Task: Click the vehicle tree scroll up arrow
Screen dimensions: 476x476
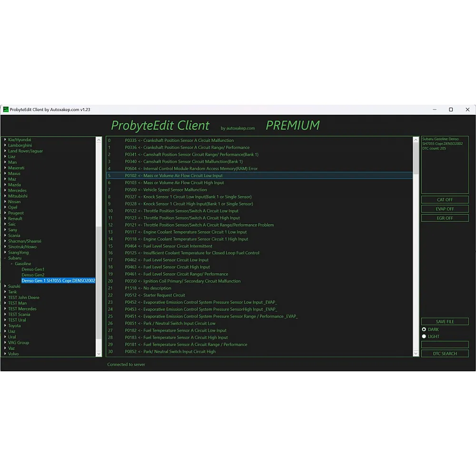Action: 99,140
